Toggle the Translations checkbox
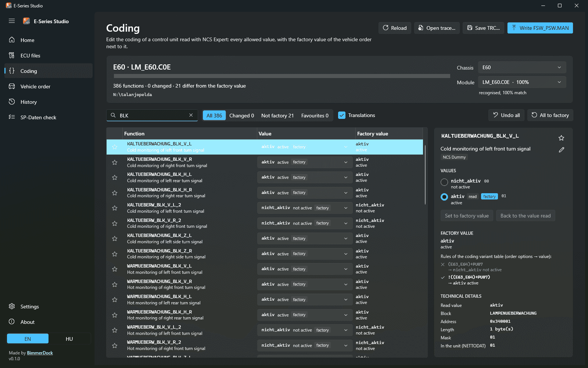The height and width of the screenshot is (368, 588). 342,115
